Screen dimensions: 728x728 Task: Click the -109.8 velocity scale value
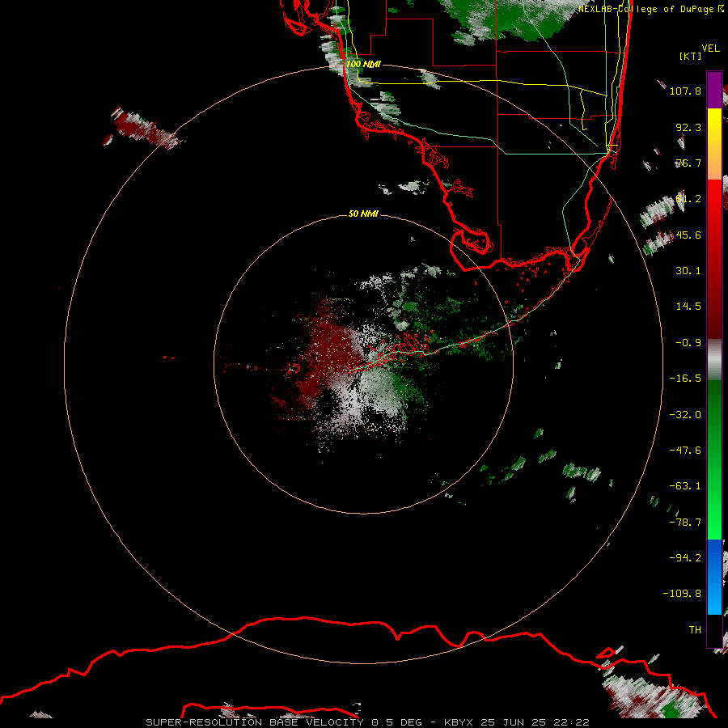coord(682,594)
